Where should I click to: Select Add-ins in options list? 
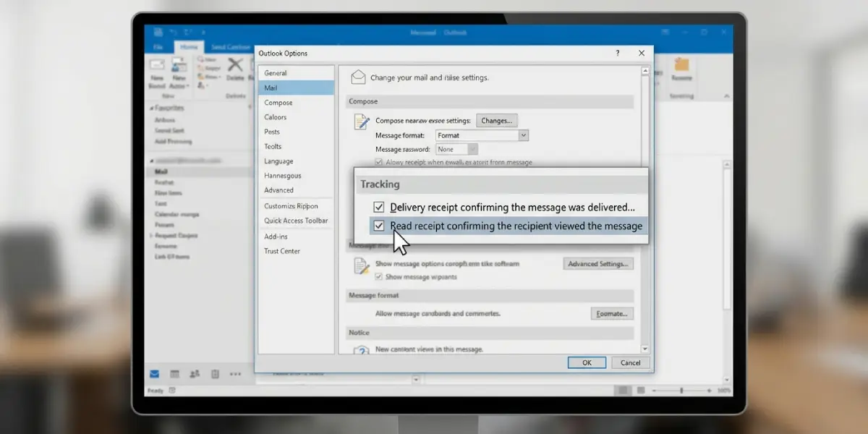296,237
